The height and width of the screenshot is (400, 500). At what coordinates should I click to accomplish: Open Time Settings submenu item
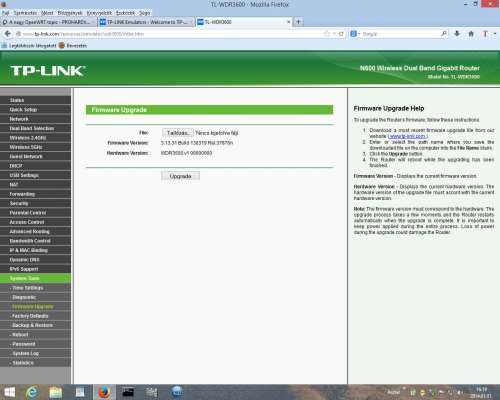(x=35, y=288)
